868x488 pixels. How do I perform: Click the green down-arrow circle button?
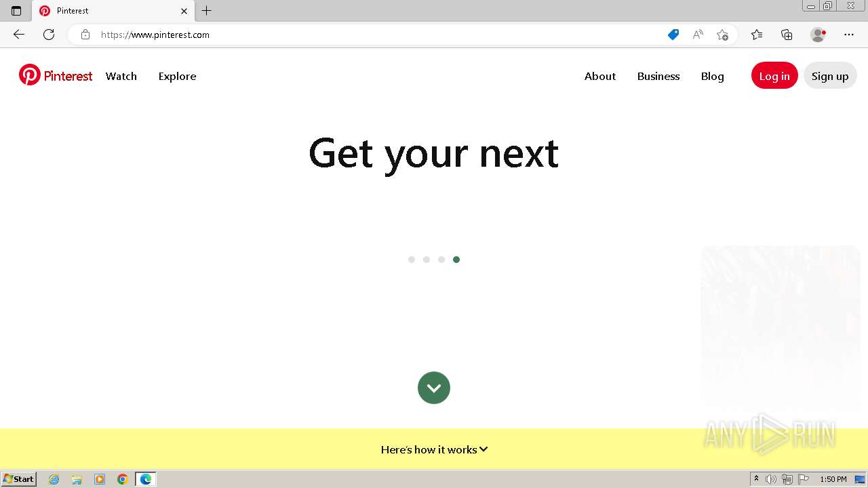tap(434, 388)
